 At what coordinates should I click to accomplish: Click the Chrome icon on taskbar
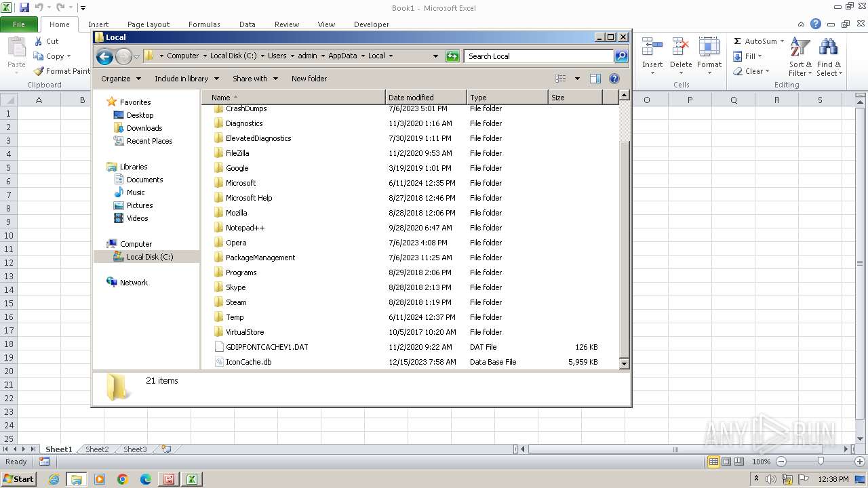tap(123, 479)
